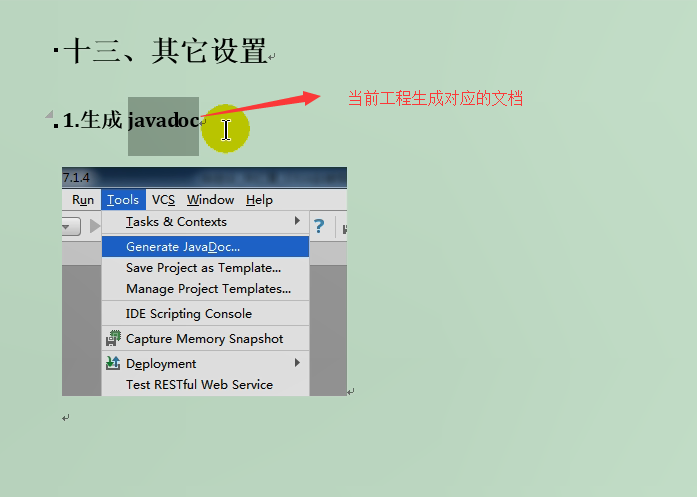Choose Save Project as Template...
This screenshot has height=497, width=697.
[205, 268]
